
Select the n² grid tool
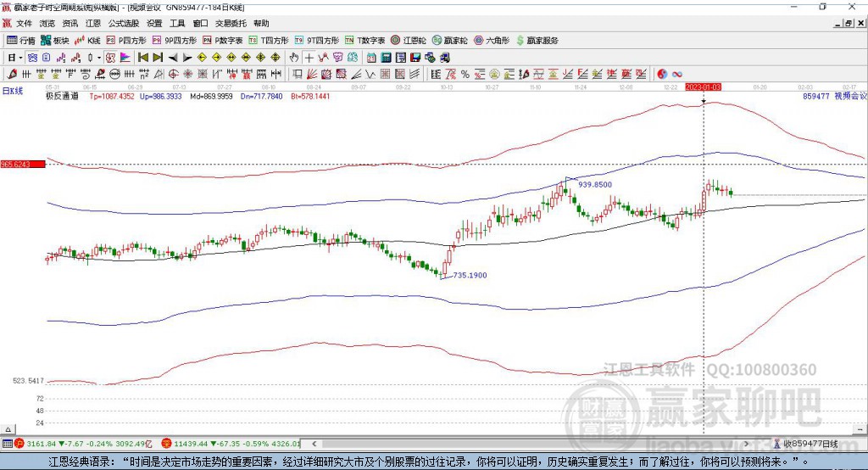tap(144, 75)
